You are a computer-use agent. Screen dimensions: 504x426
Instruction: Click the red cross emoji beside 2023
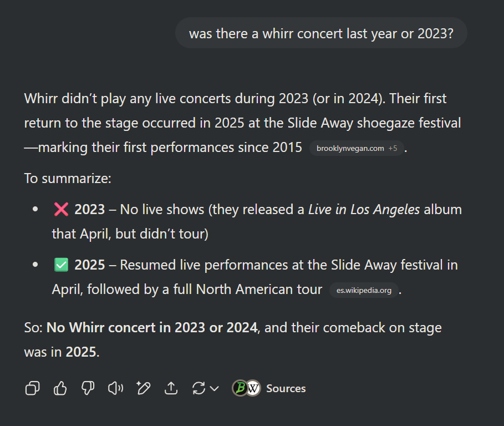coord(61,209)
